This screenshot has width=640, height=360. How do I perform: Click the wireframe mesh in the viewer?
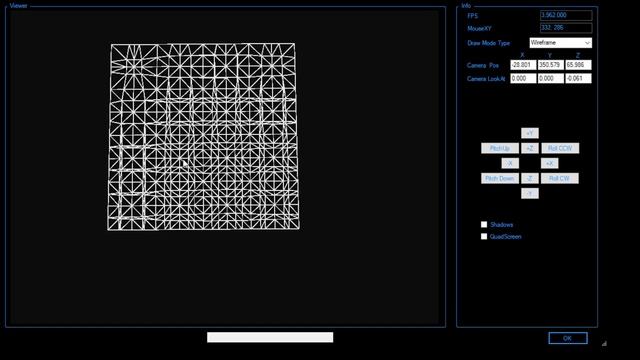pyautogui.click(x=203, y=137)
